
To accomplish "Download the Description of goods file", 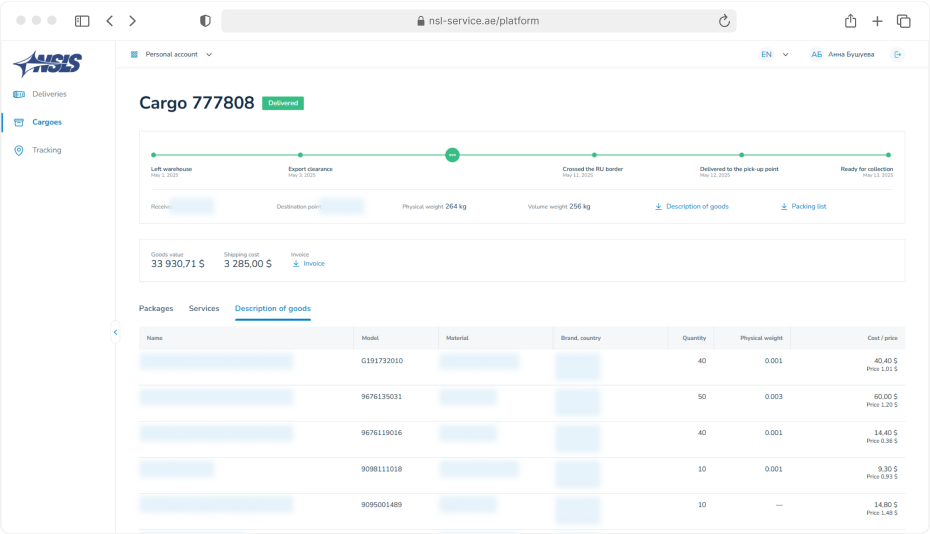I will [x=692, y=206].
